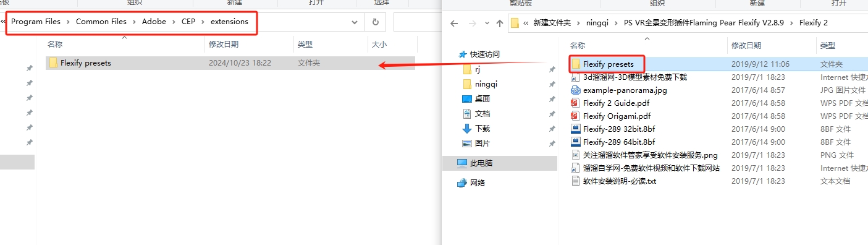Click extensions in the left address bar
868x245 pixels.
[x=229, y=22]
